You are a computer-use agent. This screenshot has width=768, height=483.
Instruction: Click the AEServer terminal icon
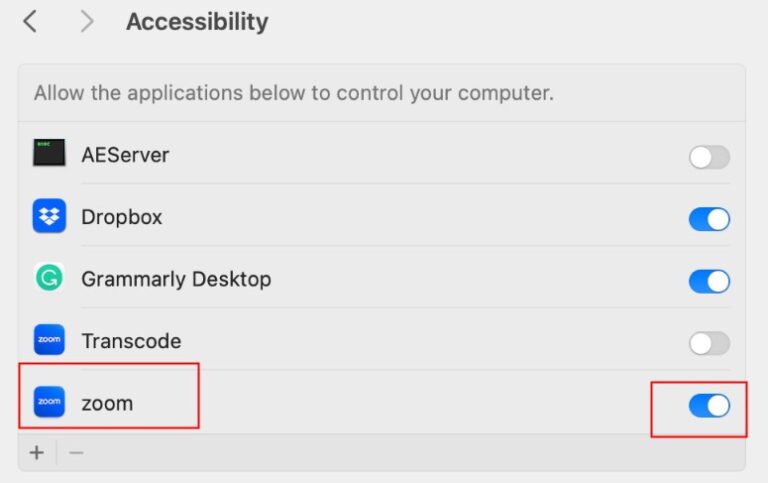[x=49, y=154]
